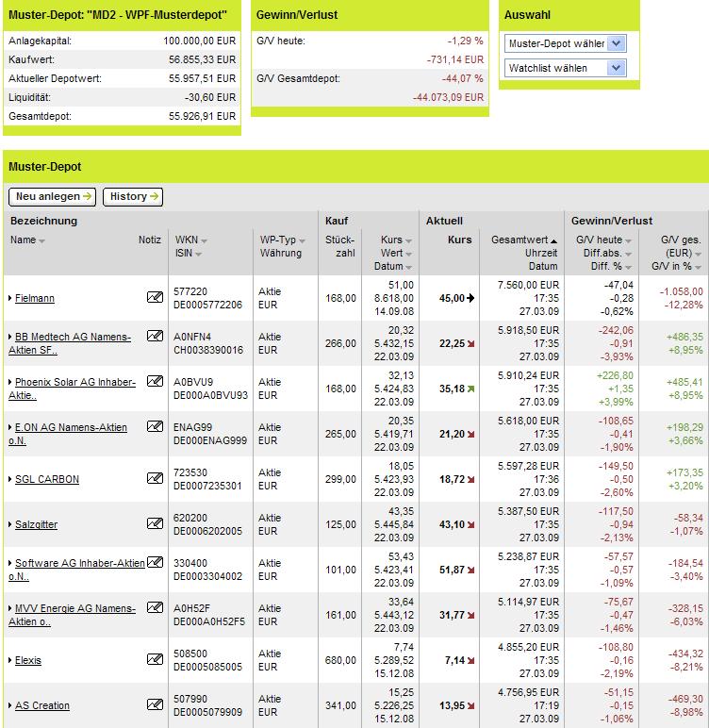
Task: Expand the Elexis row triangle
Action: click(x=10, y=660)
